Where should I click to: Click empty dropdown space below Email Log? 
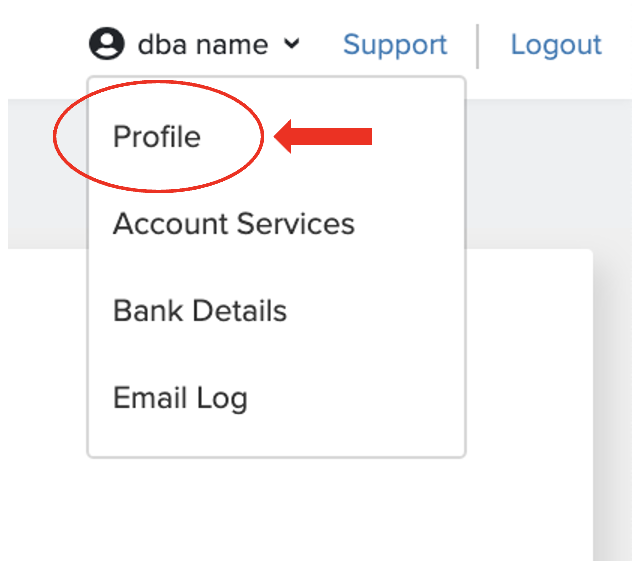click(x=276, y=437)
